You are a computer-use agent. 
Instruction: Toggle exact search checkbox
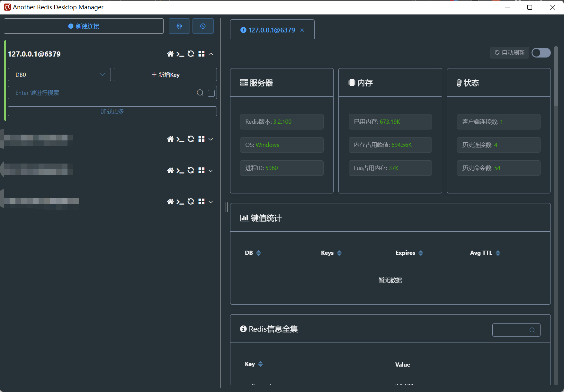point(211,93)
